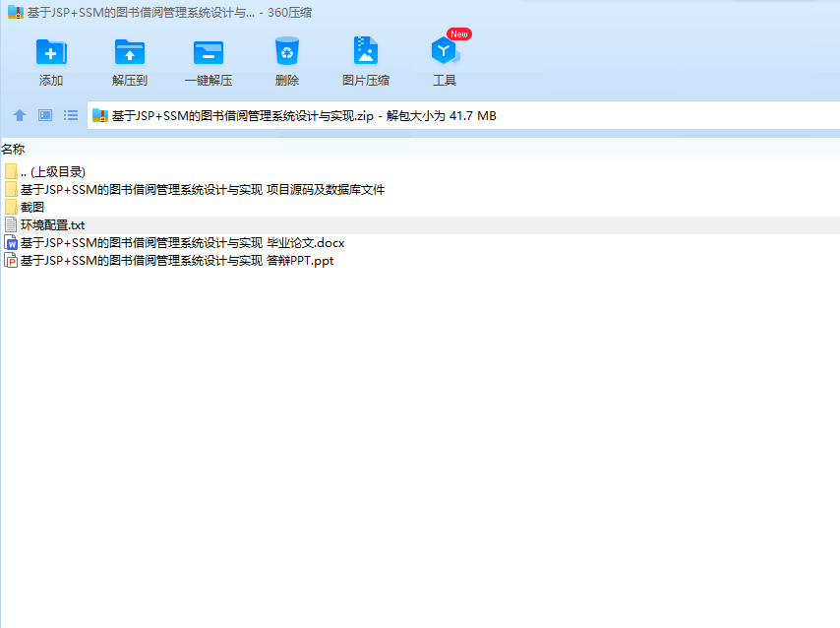Select the '截图' folder name
The height and width of the screenshot is (628, 840).
pyautogui.click(x=32, y=207)
